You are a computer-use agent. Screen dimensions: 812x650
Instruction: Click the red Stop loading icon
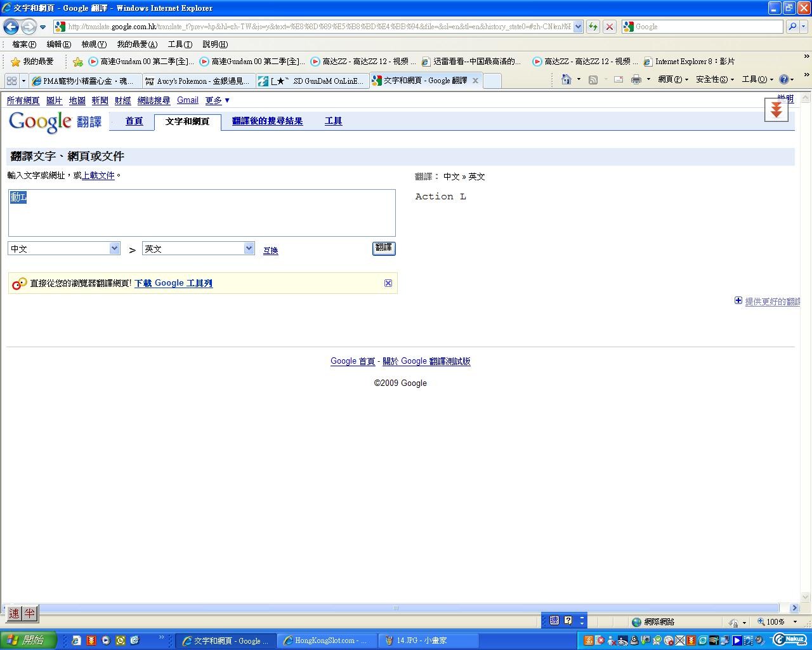point(609,27)
